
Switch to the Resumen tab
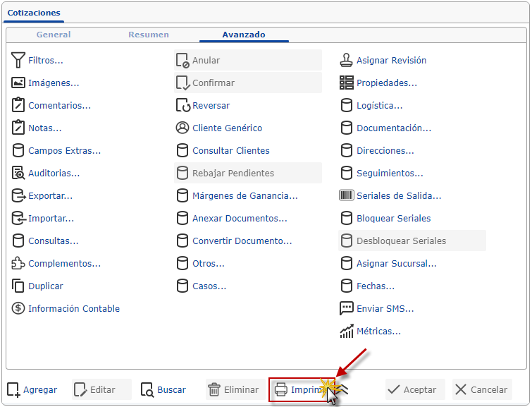point(149,35)
